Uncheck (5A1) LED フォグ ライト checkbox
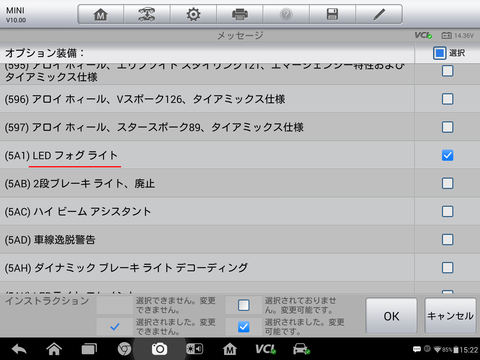This screenshot has width=480, height=360. (447, 155)
